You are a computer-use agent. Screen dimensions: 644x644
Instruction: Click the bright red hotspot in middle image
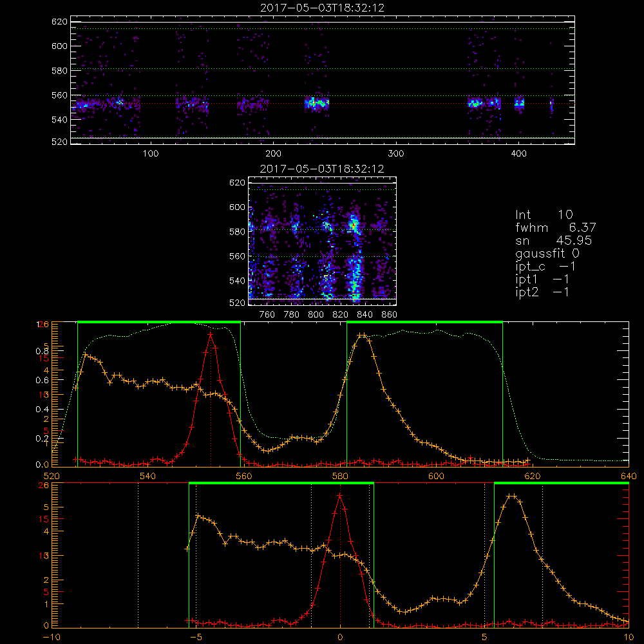point(353,225)
